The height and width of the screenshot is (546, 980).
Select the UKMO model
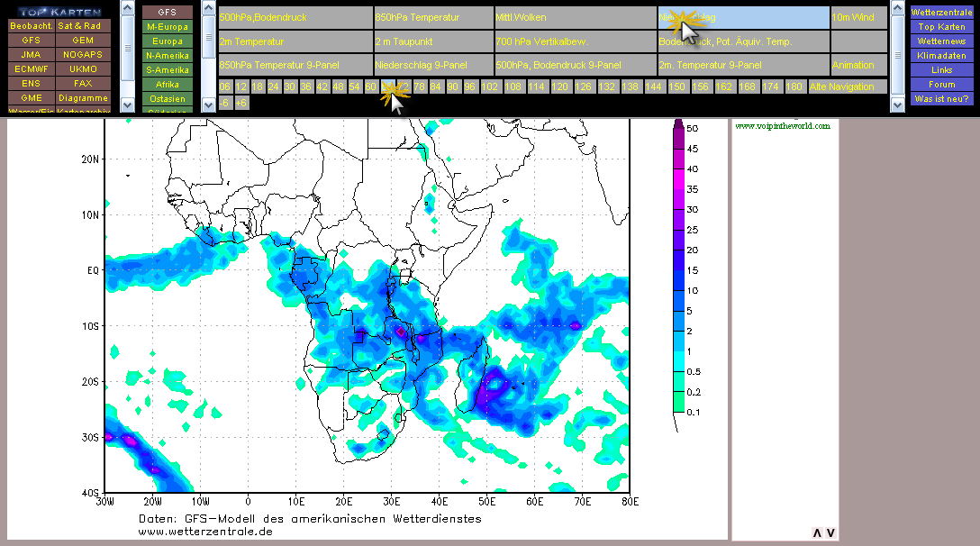point(83,68)
